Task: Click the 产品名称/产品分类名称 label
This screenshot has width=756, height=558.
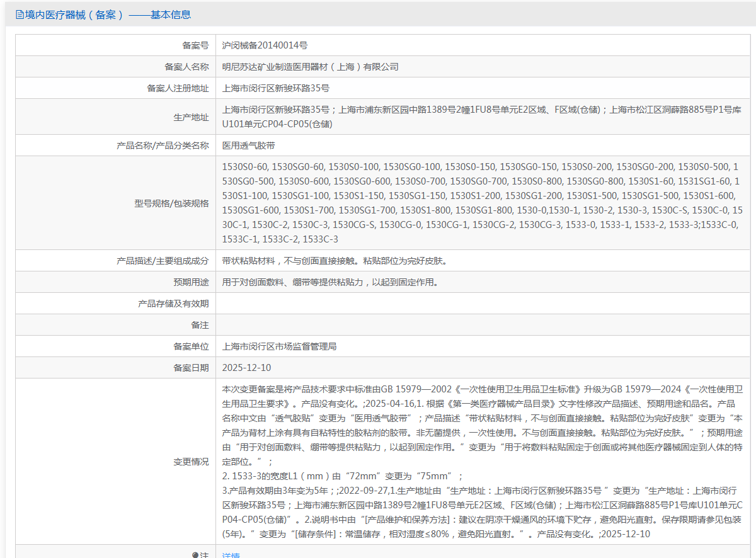Action: click(163, 145)
